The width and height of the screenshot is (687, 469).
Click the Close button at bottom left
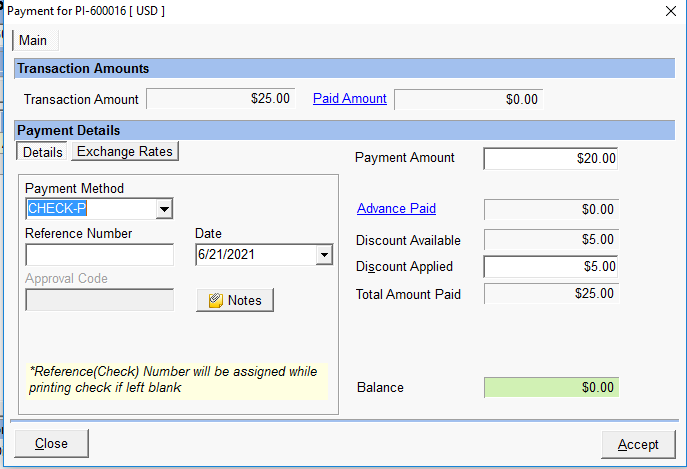(51, 443)
